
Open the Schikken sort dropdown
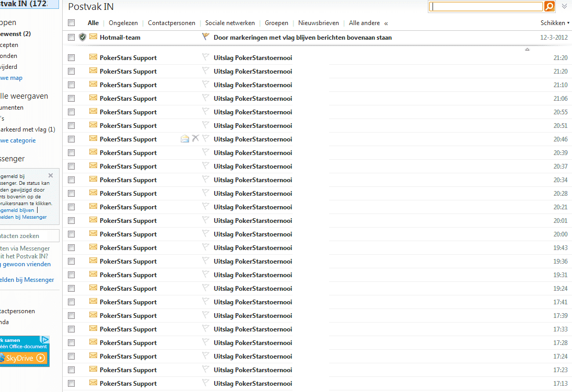coord(555,23)
